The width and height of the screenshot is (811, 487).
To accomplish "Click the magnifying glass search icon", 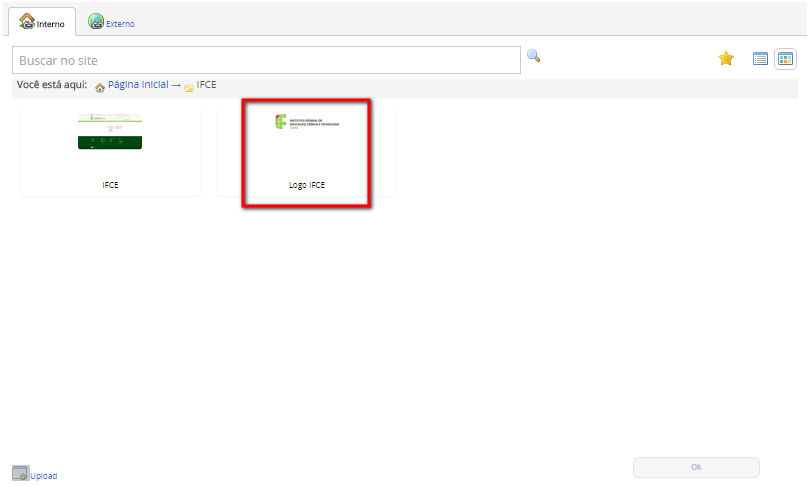I will point(533,55).
